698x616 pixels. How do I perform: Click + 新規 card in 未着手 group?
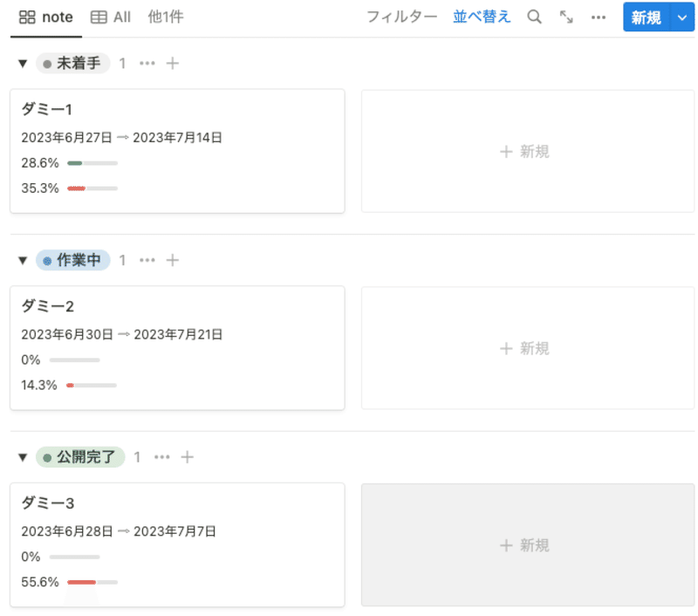pos(528,151)
